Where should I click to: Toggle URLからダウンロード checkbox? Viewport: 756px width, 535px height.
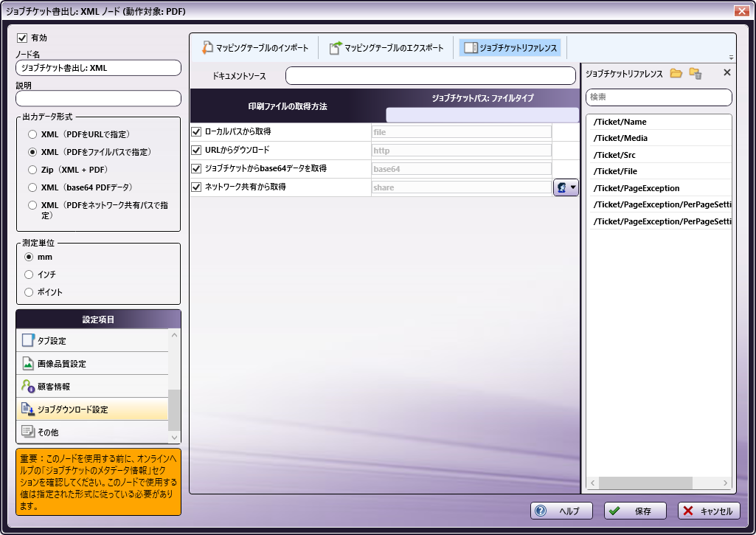pyautogui.click(x=196, y=150)
